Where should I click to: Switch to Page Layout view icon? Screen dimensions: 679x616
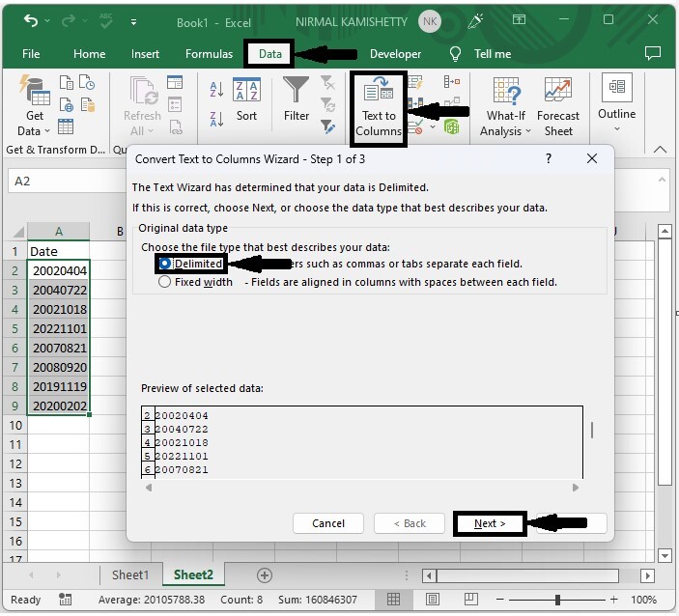click(432, 600)
